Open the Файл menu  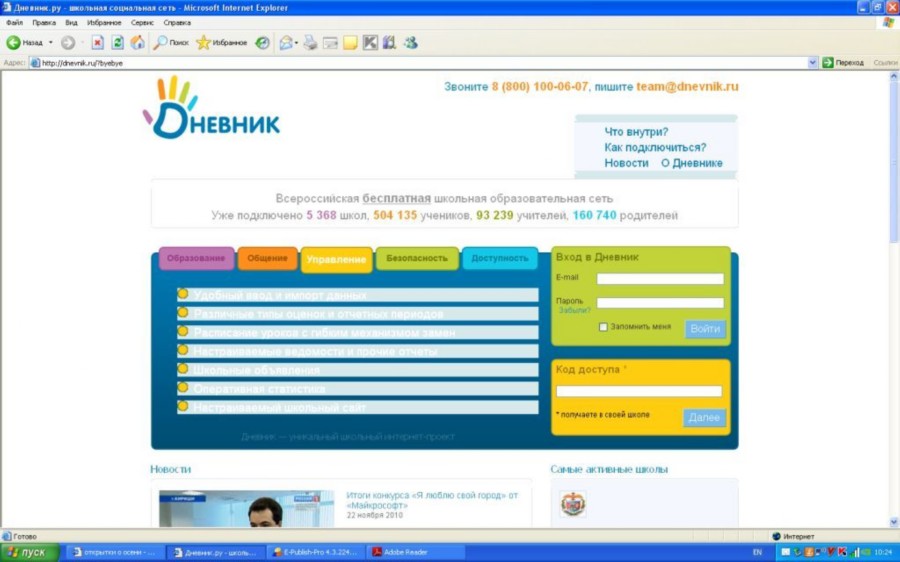tap(14, 23)
